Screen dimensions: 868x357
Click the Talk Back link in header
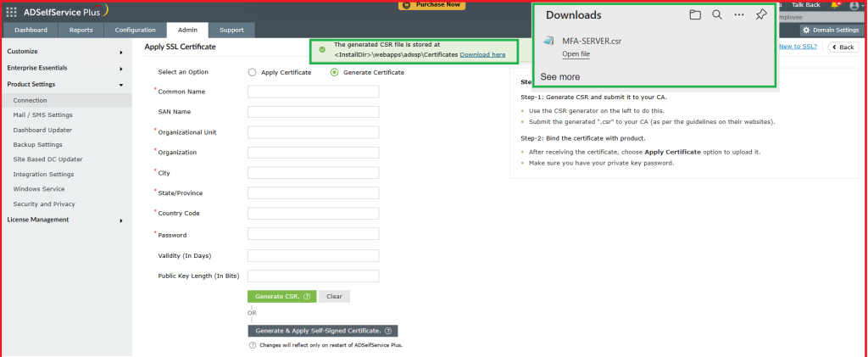[x=805, y=5]
